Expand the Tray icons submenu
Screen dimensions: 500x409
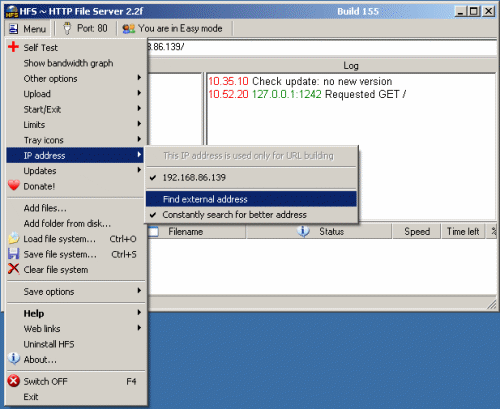click(x=75, y=140)
